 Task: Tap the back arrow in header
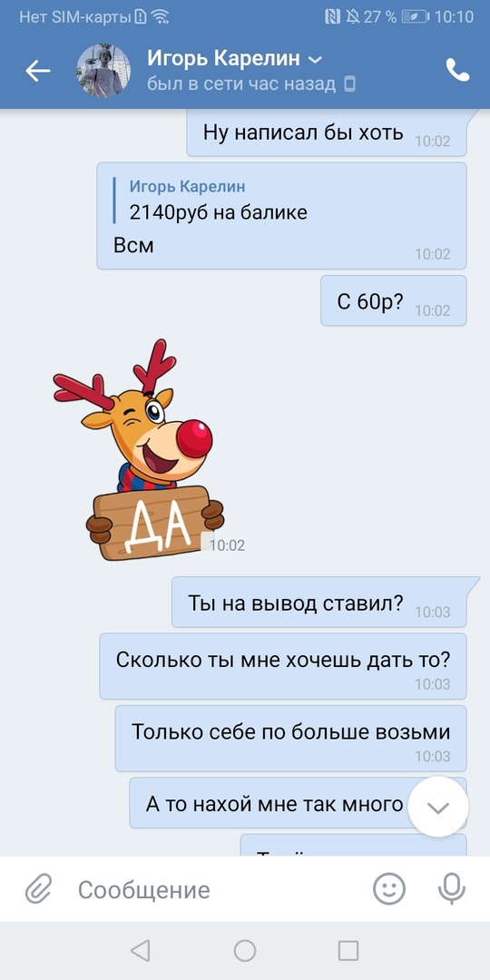(x=37, y=72)
